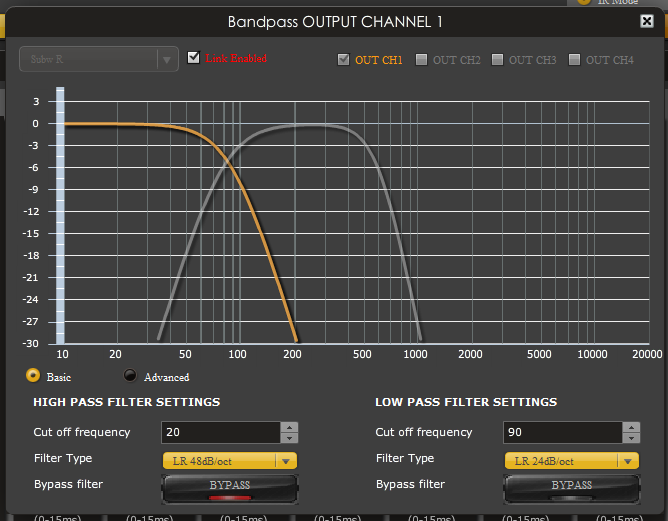The image size is (668, 521).
Task: Select the Basic mode radio button
Action: click(33, 376)
